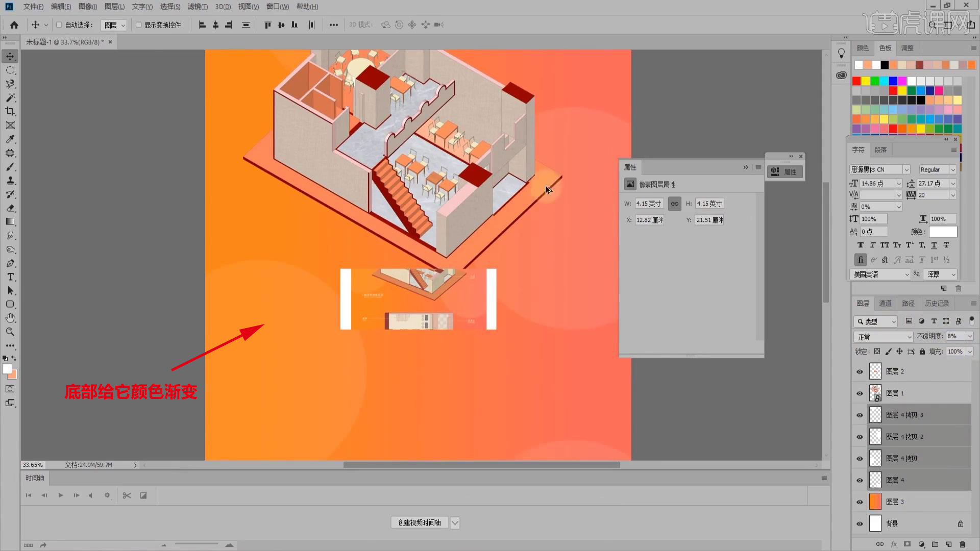Open the 不透明度 opacity dropdown arrow
This screenshot has width=980, height=551.
click(970, 336)
